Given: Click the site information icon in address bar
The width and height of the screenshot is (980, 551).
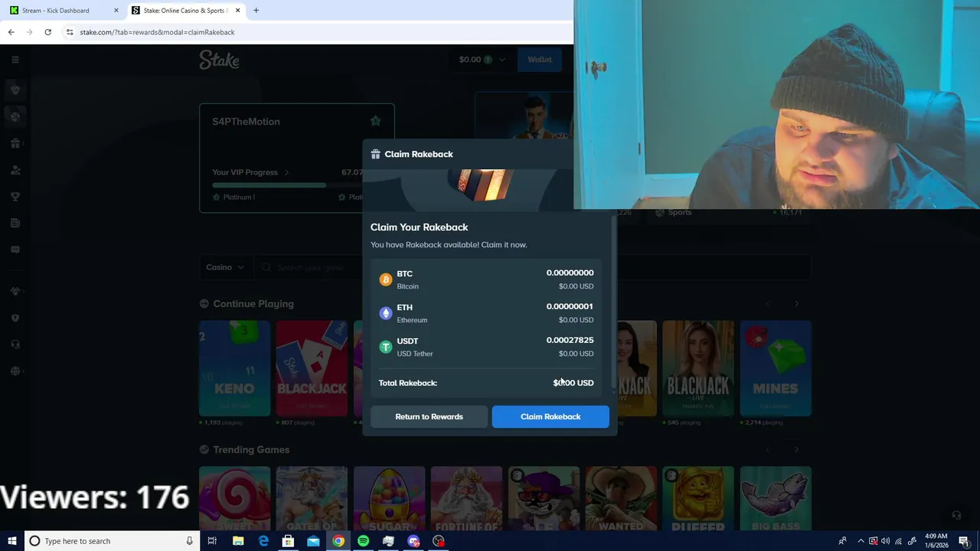Looking at the screenshot, I should point(69,32).
